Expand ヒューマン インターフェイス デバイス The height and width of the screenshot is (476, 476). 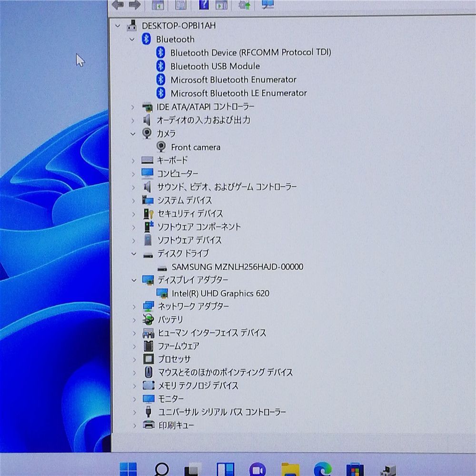click(x=134, y=333)
